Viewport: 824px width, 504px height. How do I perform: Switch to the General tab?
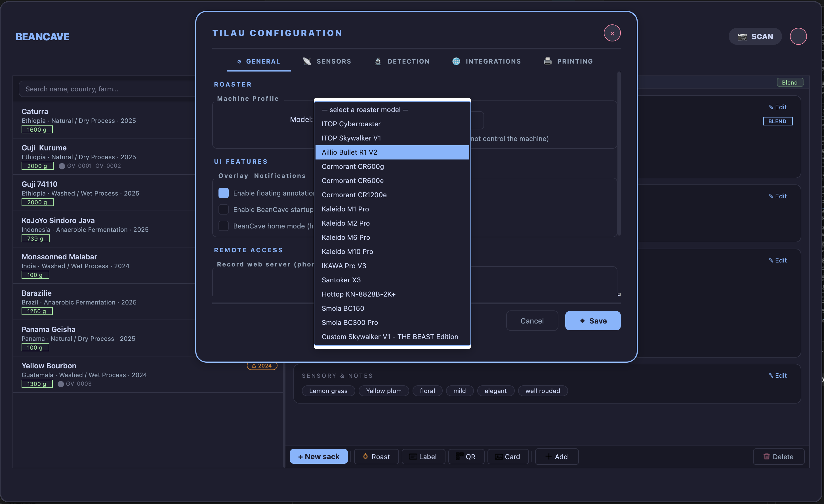coord(258,61)
